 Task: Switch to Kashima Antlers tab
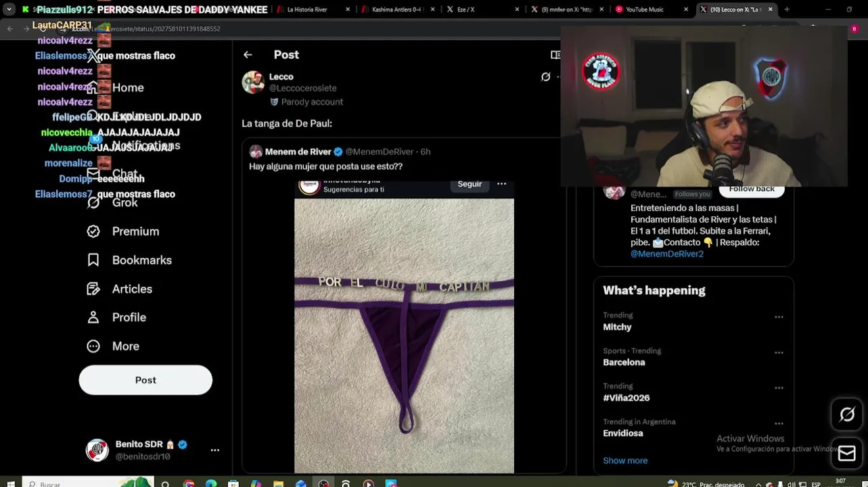[398, 9]
